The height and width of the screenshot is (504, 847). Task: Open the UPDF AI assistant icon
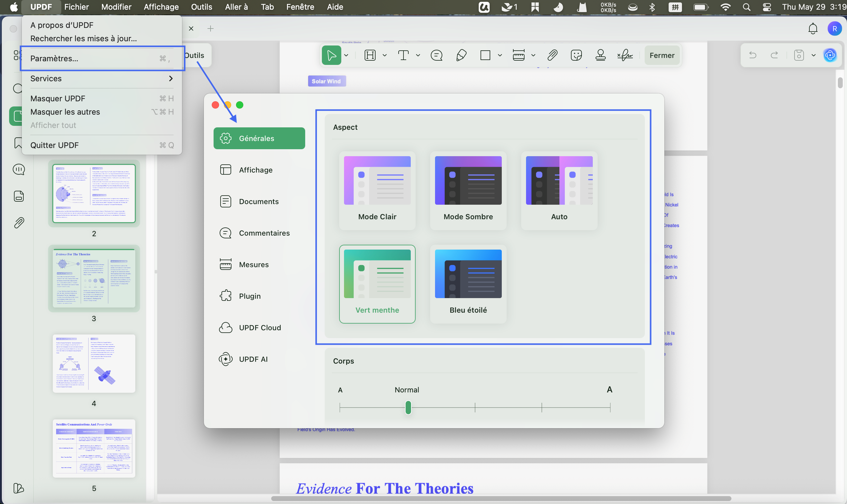(x=830, y=55)
